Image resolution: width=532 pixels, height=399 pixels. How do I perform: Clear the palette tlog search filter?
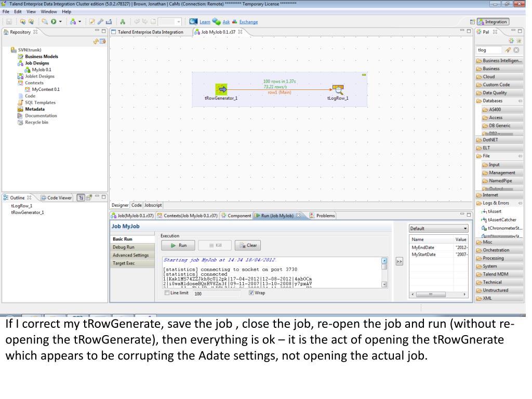coord(516,50)
